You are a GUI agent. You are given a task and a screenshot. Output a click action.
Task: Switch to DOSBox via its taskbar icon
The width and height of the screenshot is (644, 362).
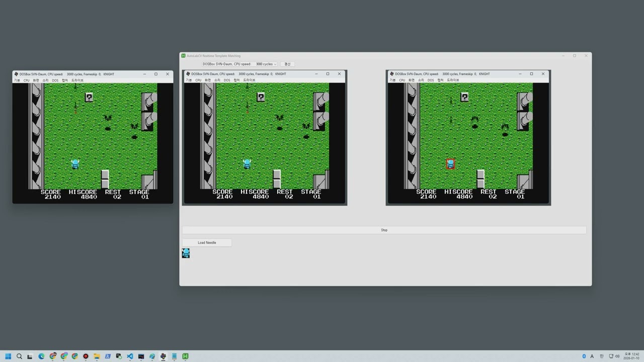[163, 356]
